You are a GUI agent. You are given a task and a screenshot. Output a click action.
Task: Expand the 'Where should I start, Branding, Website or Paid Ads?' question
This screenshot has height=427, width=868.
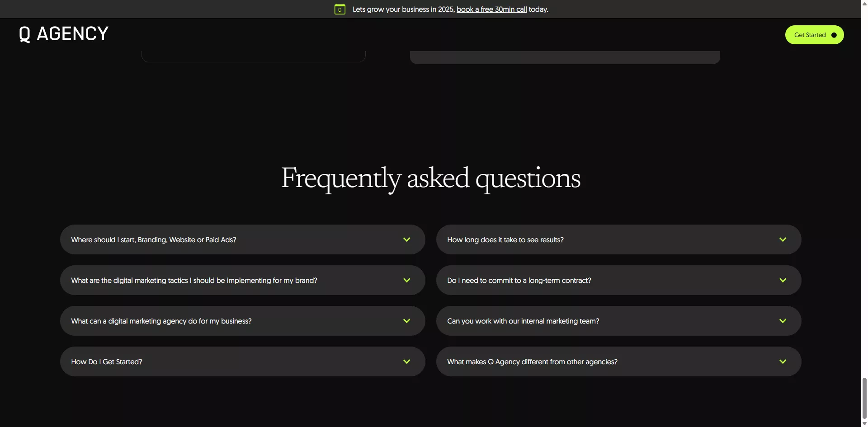coord(242,239)
